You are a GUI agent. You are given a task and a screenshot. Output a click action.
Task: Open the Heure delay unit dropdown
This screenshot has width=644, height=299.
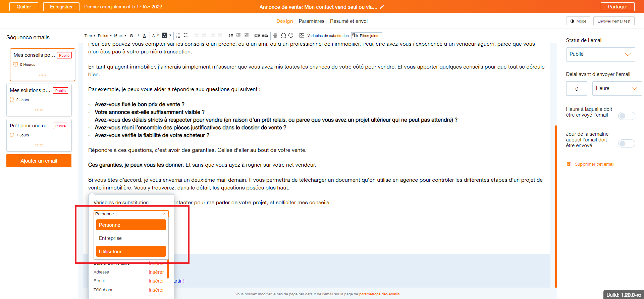pyautogui.click(x=617, y=88)
